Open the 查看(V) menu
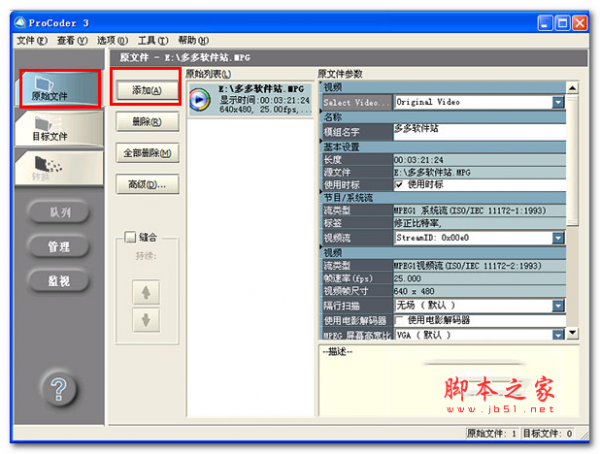The image size is (600, 454). [72, 40]
